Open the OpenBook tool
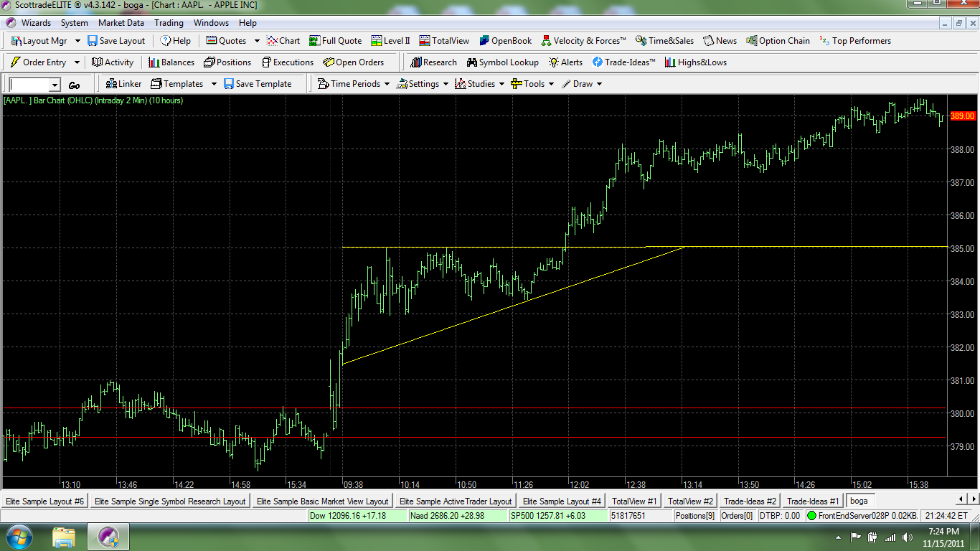Image resolution: width=980 pixels, height=551 pixels. 506,41
